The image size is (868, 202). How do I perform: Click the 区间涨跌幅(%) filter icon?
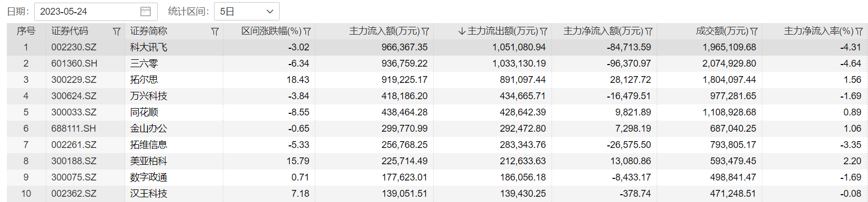coord(308,31)
